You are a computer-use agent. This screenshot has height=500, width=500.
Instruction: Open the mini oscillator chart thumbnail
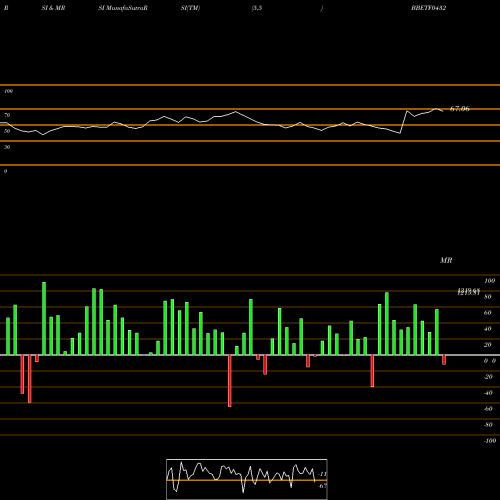point(247,479)
